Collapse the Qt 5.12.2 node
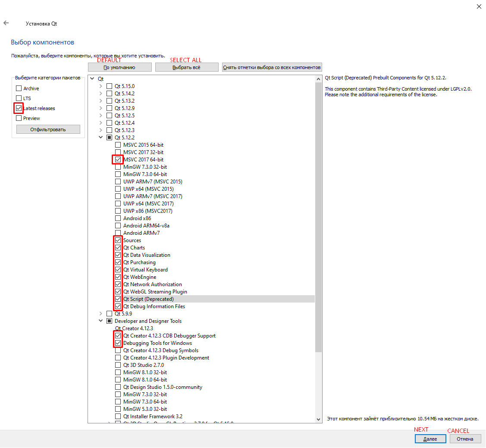This screenshot has width=486, height=448. [x=101, y=137]
